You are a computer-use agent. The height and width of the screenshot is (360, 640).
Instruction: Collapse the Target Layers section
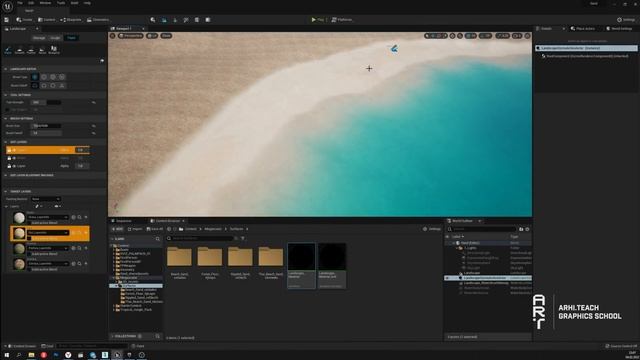pyautogui.click(x=5, y=191)
